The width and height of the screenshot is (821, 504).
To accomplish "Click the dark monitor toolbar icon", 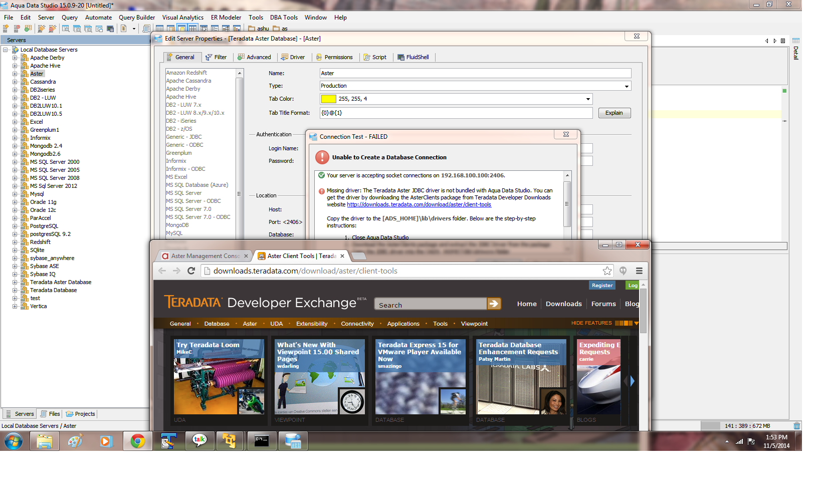I will coord(110,29).
